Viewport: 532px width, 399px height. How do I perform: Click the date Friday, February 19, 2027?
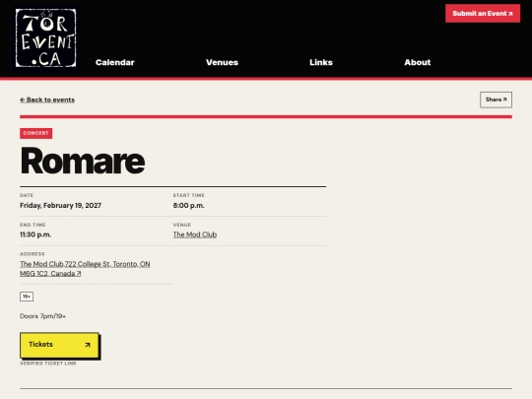coord(60,205)
